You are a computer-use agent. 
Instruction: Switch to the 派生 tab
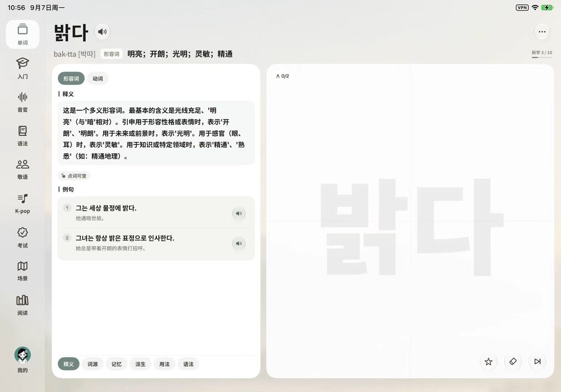140,364
